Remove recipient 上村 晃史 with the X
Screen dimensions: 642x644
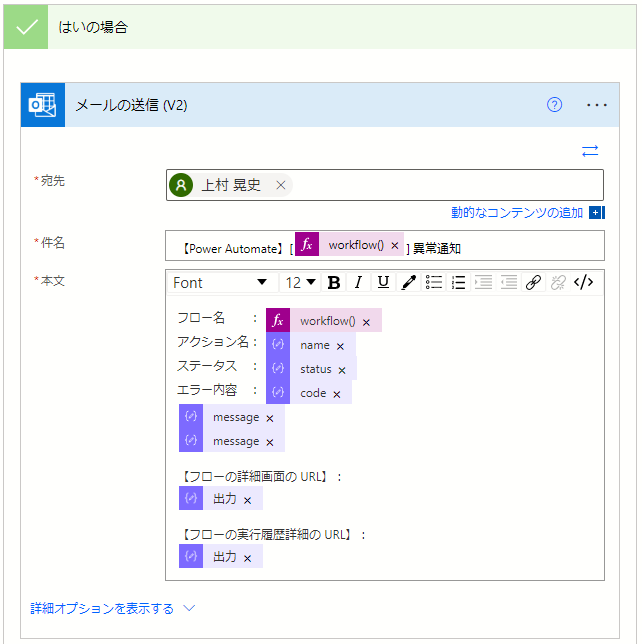click(281, 185)
